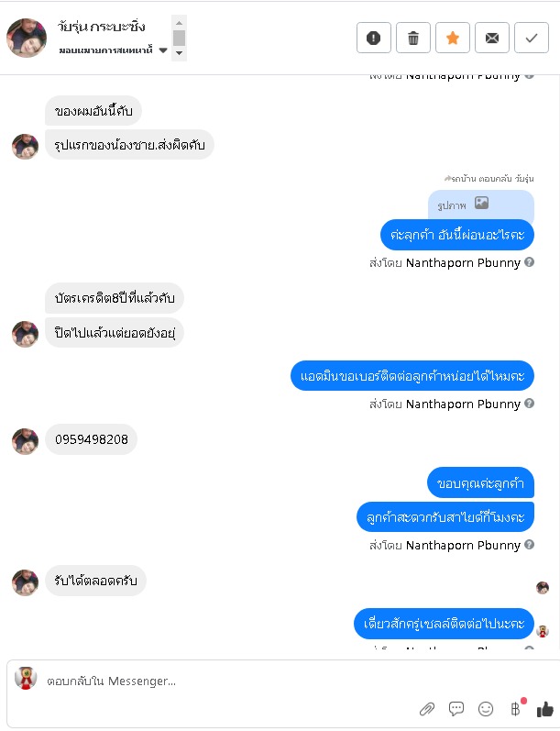The image size is (560, 731).
Task: Open the customer profile picture in header
Action: [27, 38]
